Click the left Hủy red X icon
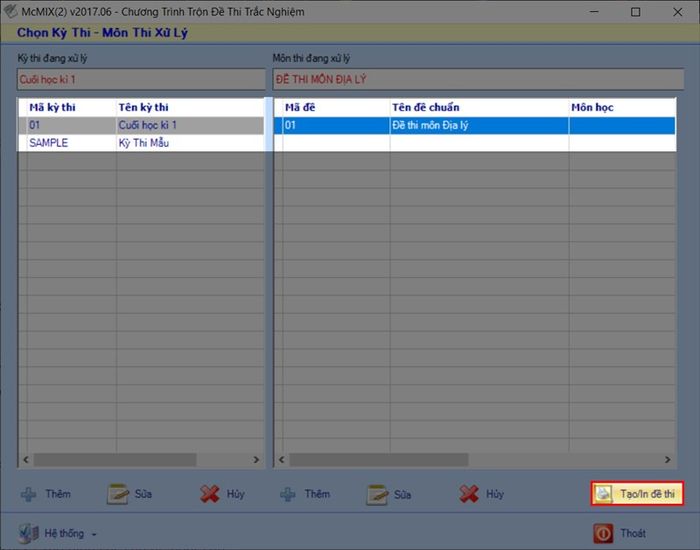 tap(210, 494)
